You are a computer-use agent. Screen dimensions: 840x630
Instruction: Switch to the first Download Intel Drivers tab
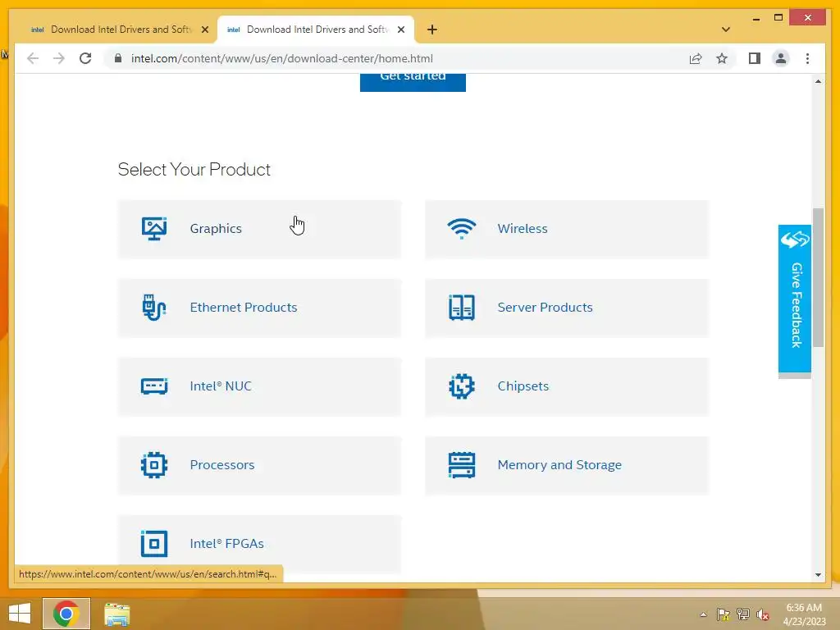tap(119, 30)
